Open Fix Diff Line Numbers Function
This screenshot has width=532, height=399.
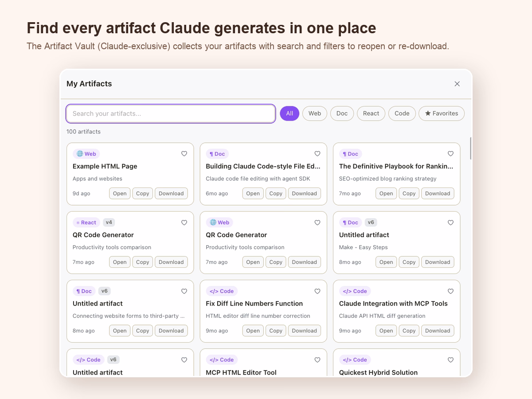point(253,331)
